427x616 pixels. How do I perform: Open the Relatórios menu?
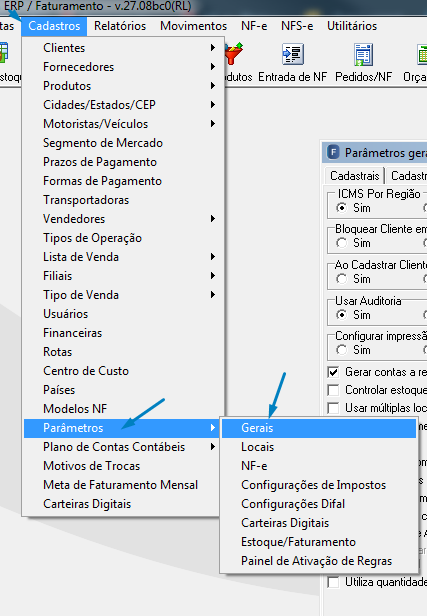(x=120, y=26)
